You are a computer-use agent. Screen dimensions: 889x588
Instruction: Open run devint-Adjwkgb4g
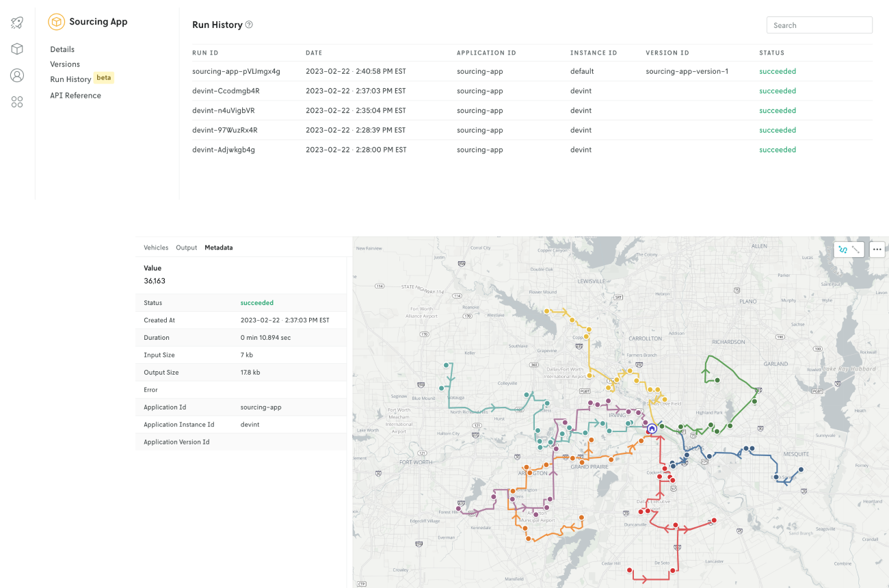pos(224,150)
